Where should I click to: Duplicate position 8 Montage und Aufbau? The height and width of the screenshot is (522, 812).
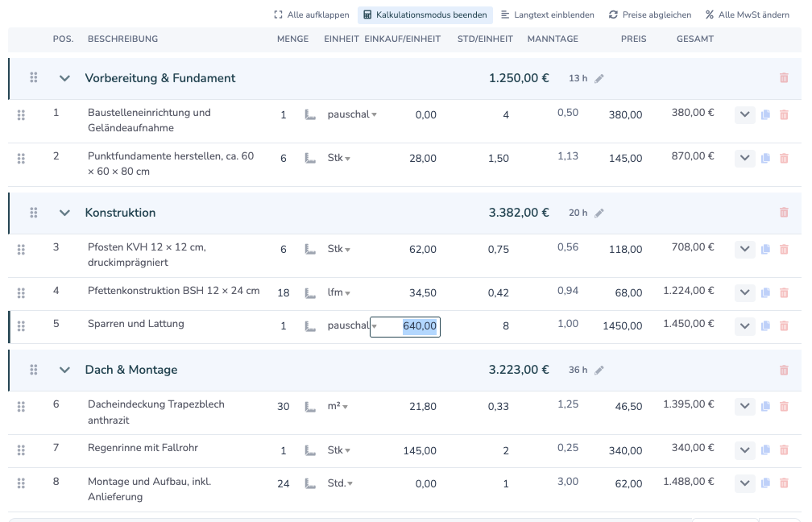(765, 483)
